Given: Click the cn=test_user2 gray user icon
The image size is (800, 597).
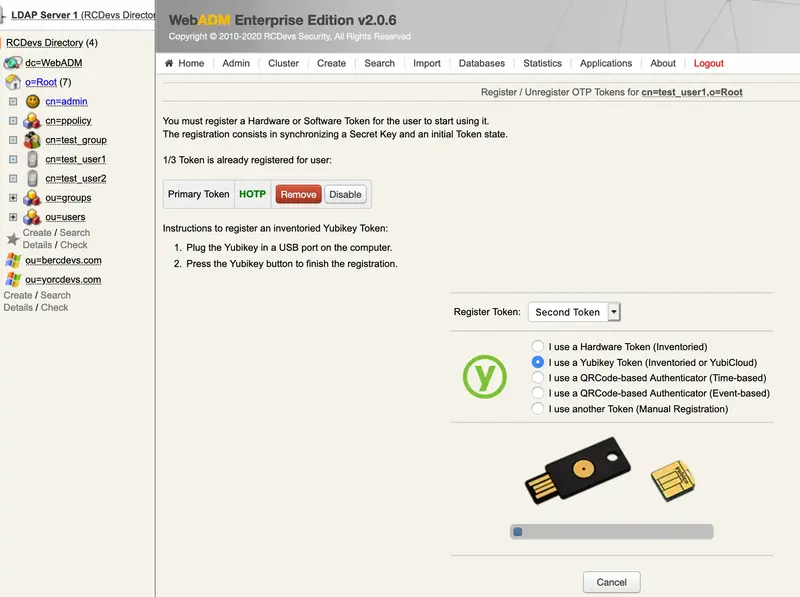Looking at the screenshot, I should 32,179.
